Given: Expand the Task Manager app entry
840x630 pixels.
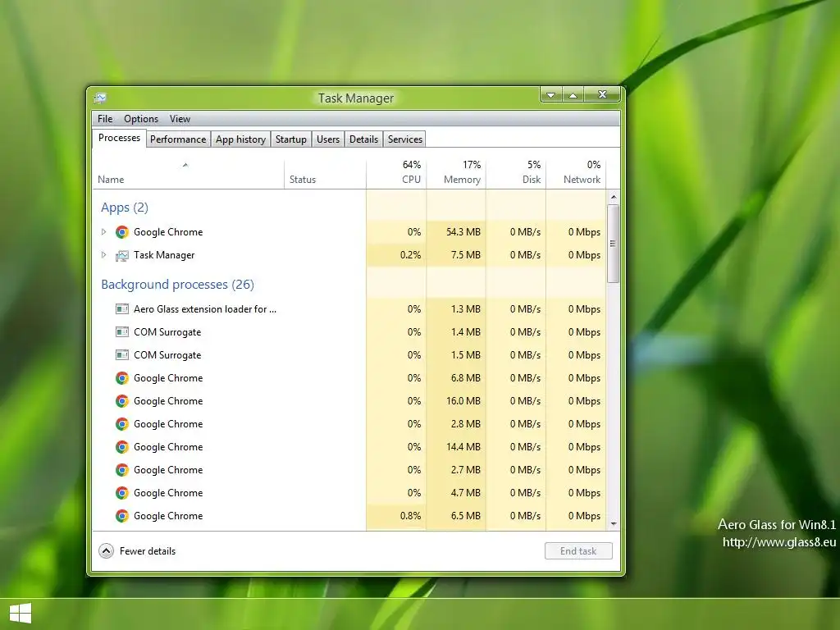Looking at the screenshot, I should coord(104,255).
